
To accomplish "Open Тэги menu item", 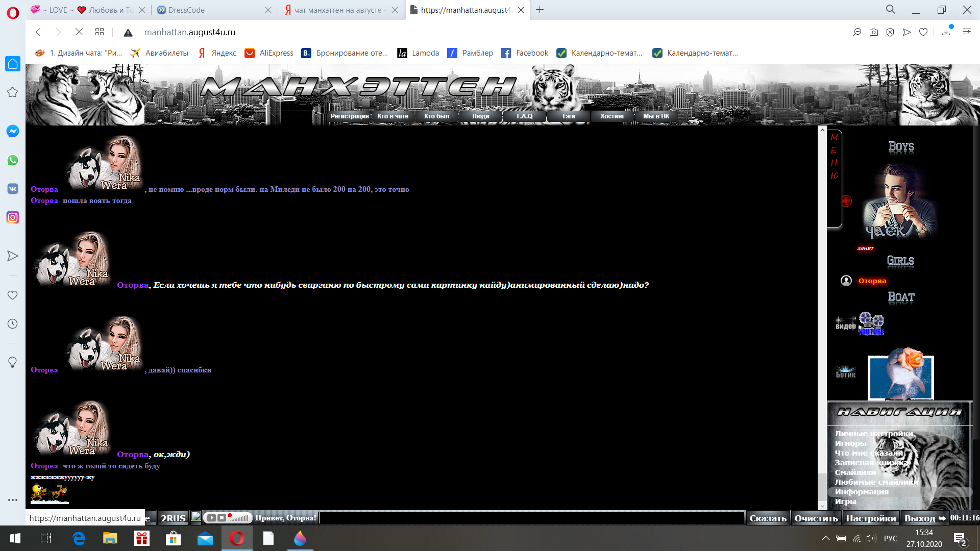I will click(x=569, y=116).
